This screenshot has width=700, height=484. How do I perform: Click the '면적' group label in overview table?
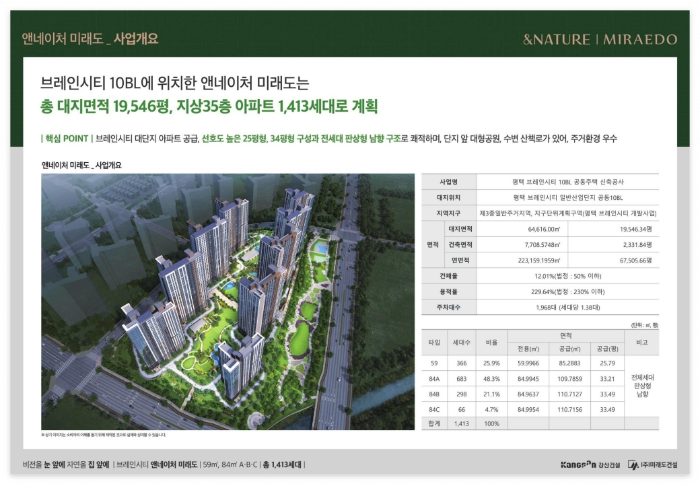432,245
